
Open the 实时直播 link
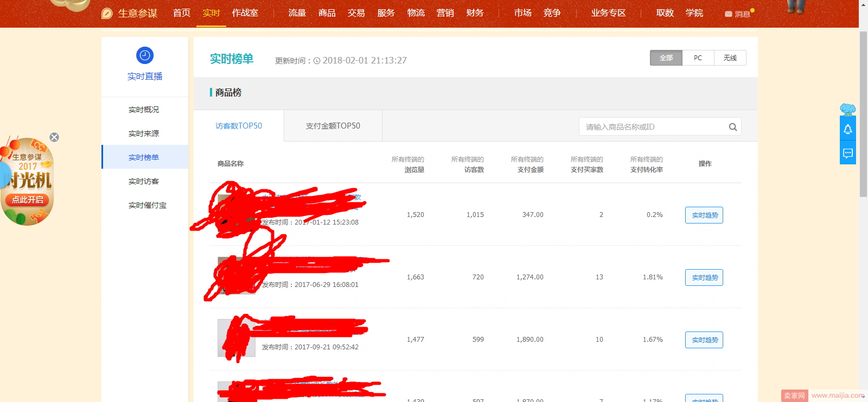[x=145, y=76]
